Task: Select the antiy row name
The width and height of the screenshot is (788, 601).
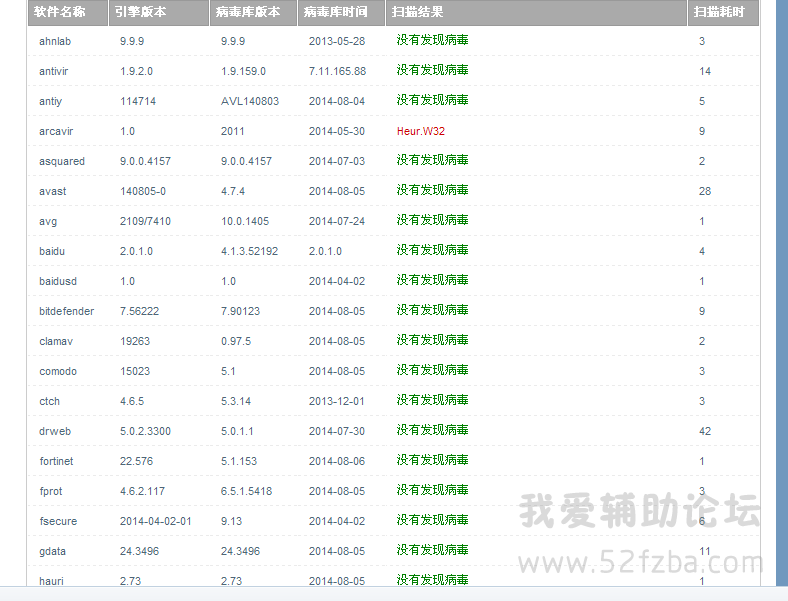Action: 50,102
